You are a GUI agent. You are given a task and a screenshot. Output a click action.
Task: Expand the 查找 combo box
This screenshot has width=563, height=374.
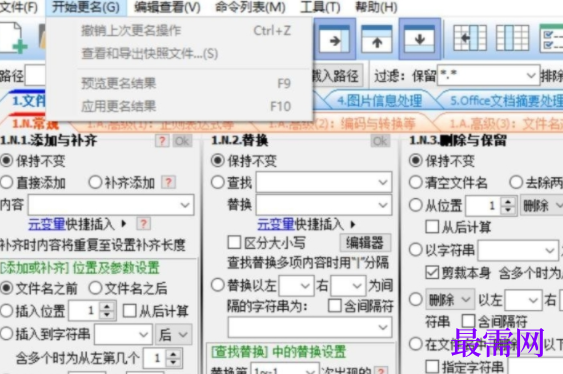pyautogui.click(x=383, y=182)
